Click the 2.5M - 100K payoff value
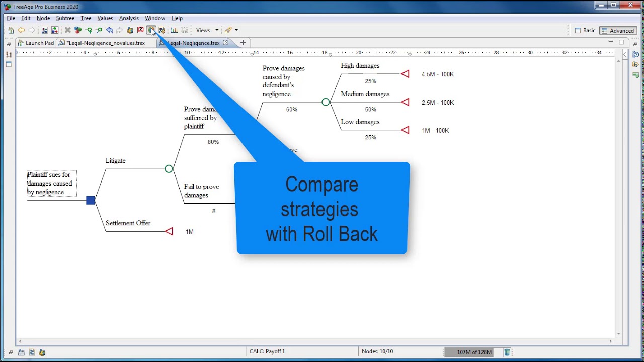The width and height of the screenshot is (644, 362). (438, 103)
